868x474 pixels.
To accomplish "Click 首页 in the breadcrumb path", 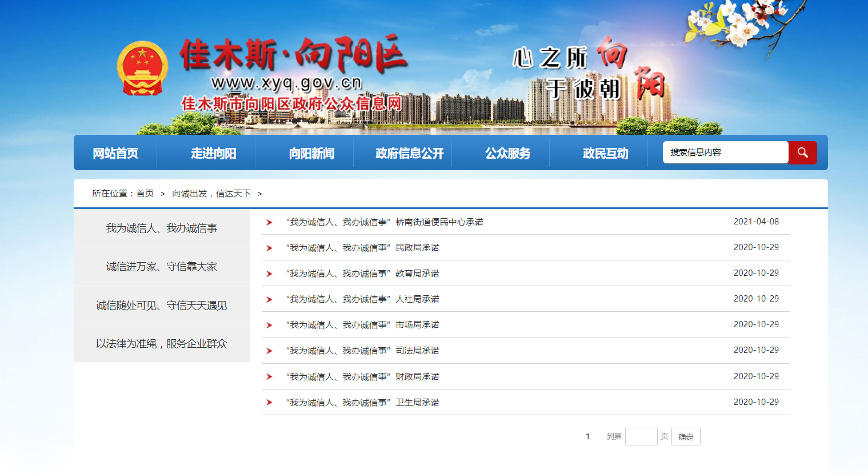I will (x=145, y=194).
